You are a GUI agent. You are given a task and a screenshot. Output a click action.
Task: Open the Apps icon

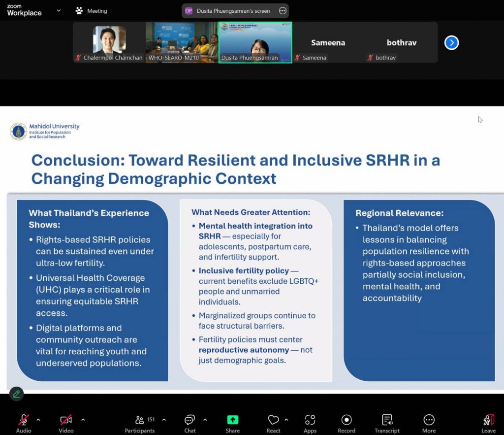point(310,420)
